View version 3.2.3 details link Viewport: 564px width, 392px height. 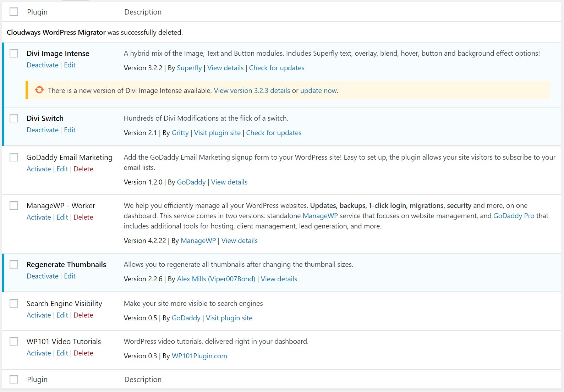252,90
